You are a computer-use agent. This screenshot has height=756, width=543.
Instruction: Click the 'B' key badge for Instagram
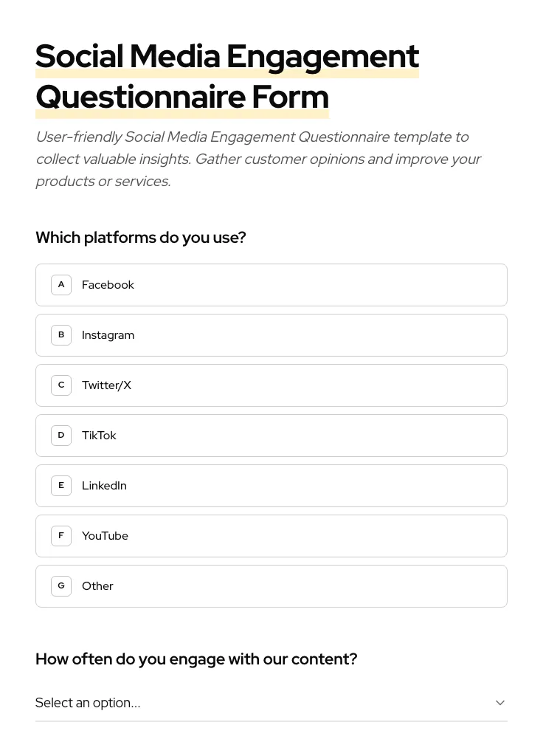pyautogui.click(x=61, y=334)
